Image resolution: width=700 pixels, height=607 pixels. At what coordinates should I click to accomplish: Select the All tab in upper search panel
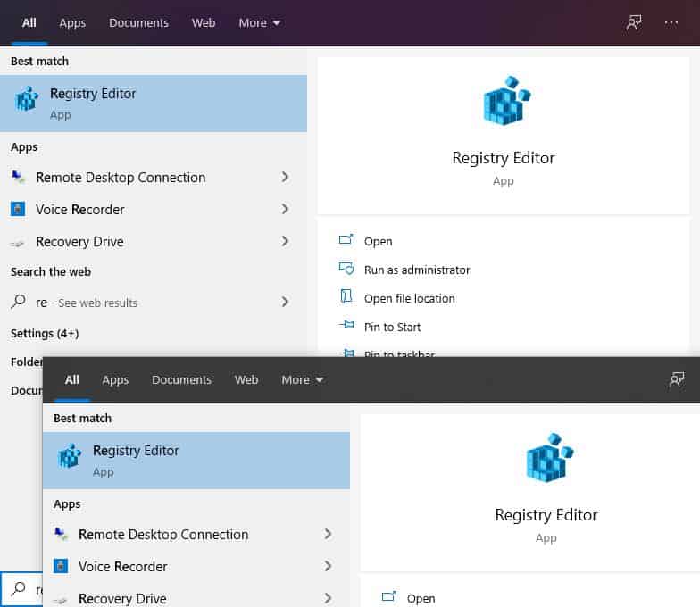click(29, 23)
